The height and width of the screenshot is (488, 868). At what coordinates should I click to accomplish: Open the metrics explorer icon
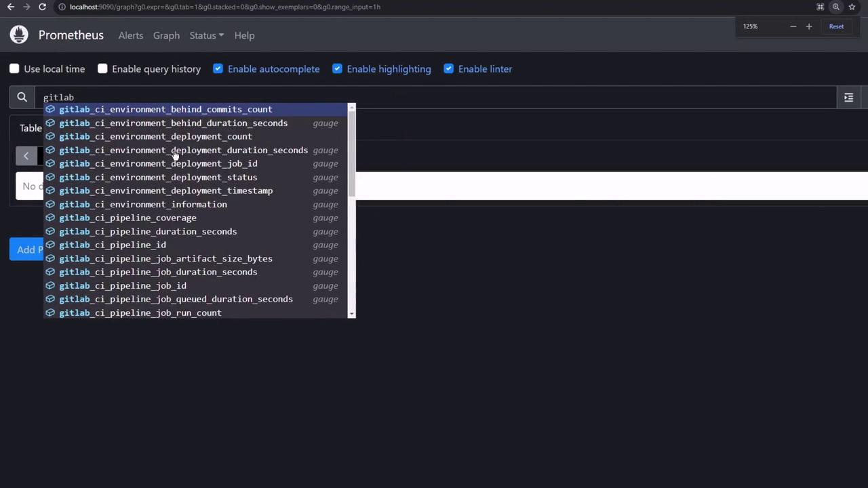848,97
